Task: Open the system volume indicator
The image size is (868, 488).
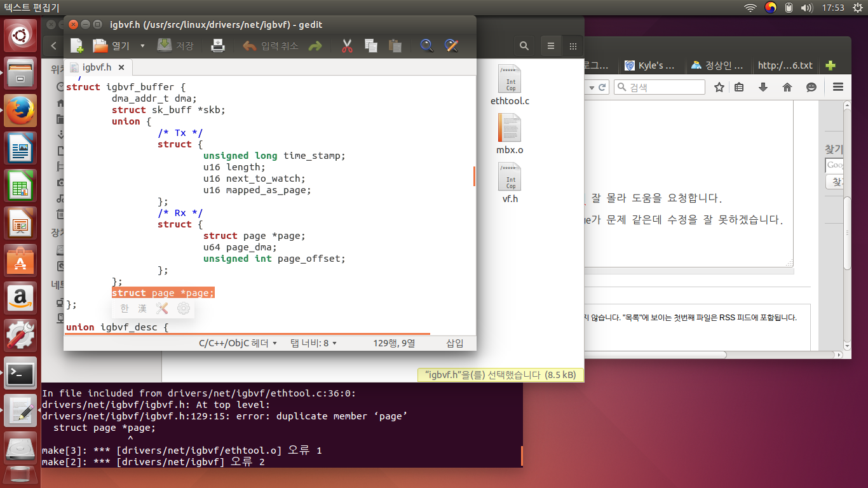Action: [808, 8]
